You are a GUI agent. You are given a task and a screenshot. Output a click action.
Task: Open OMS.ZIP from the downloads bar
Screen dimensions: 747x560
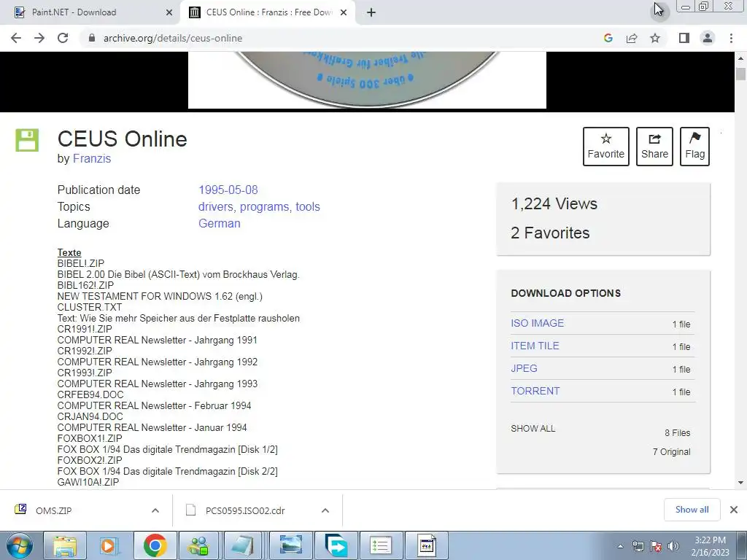[53, 510]
